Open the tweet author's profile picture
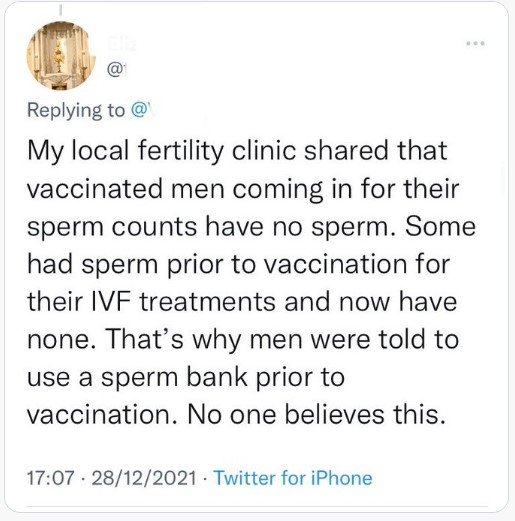 coord(61,56)
